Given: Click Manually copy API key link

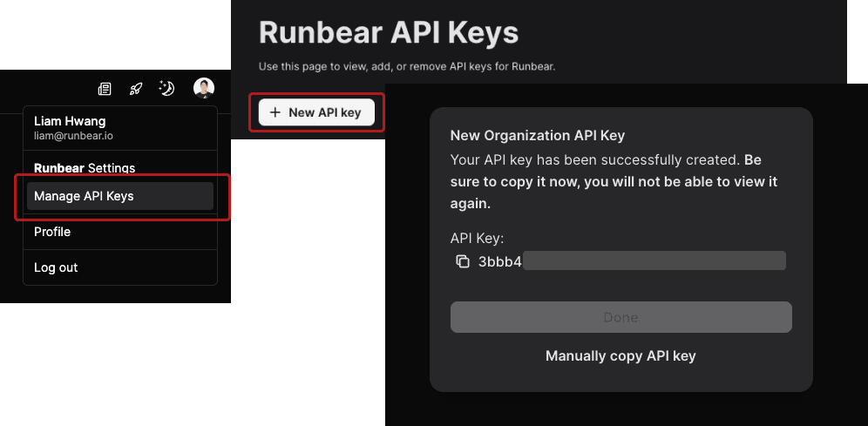Looking at the screenshot, I should pos(620,355).
